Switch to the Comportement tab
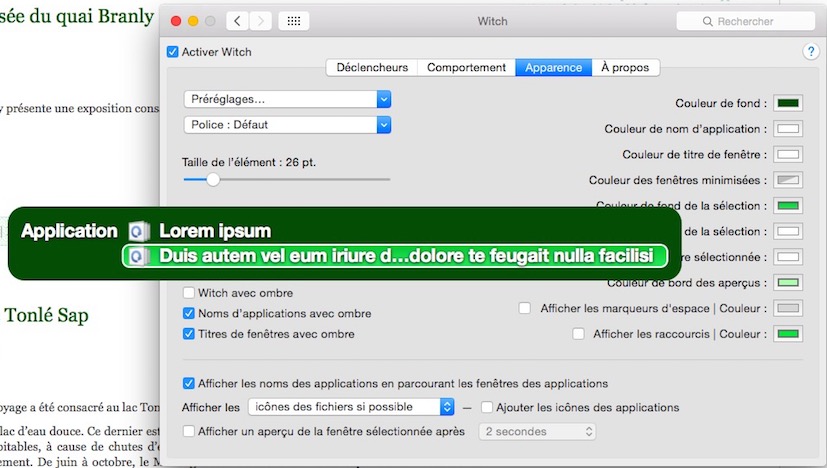Viewport: 827px width, 468px height. click(x=466, y=68)
